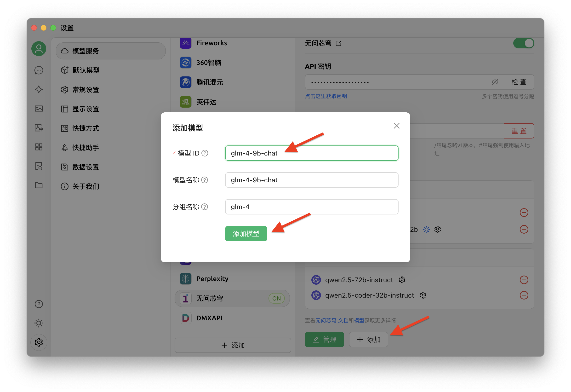Click the Perplexity provider icon
The height and width of the screenshot is (392, 571).
(x=185, y=279)
